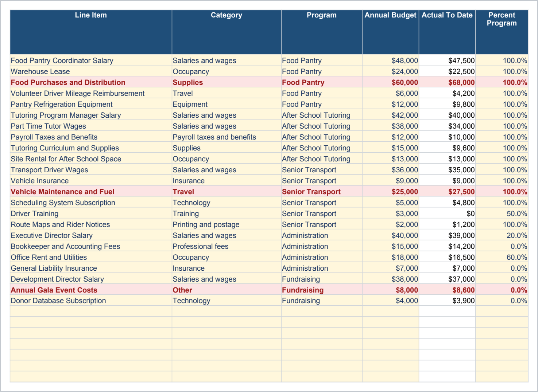The image size is (538, 392).
Task: Select the Line Item column header
Action: point(91,32)
